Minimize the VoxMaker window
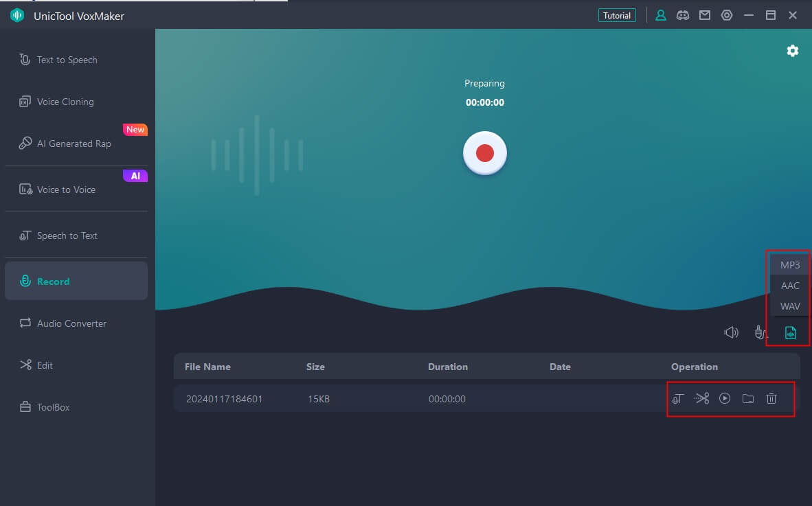The height and width of the screenshot is (506, 812). tap(749, 16)
